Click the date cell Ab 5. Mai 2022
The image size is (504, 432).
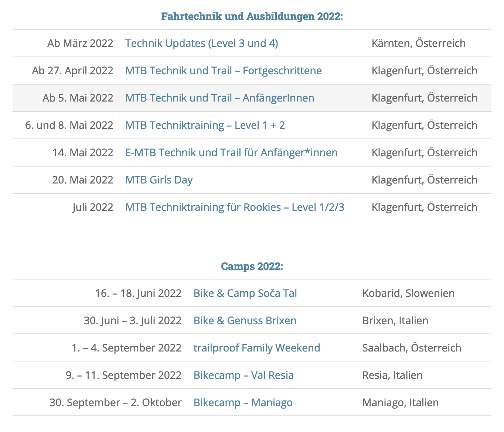[x=78, y=98]
